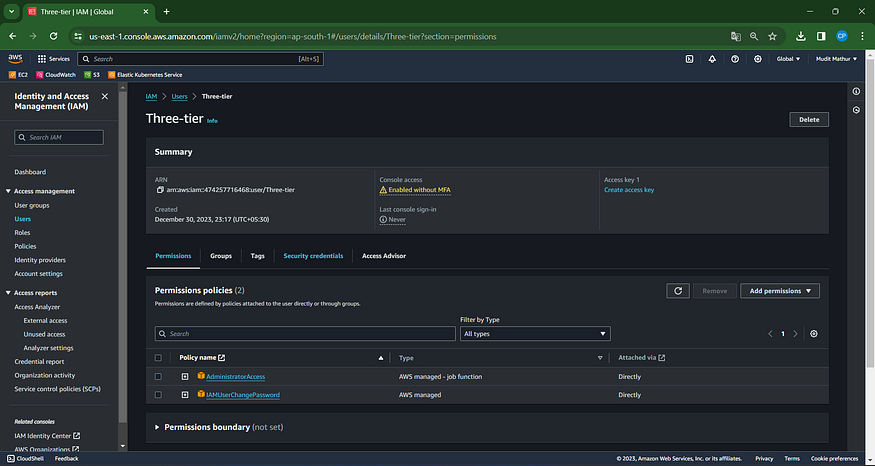The width and height of the screenshot is (875, 466).
Task: Switch to the Tags tab
Action: (257, 256)
